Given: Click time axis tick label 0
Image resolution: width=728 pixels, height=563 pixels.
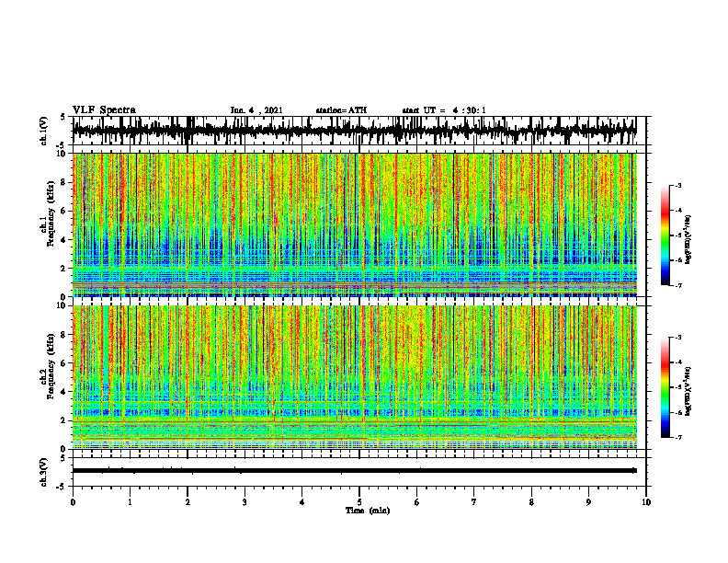Looking at the screenshot, I should (x=73, y=502).
